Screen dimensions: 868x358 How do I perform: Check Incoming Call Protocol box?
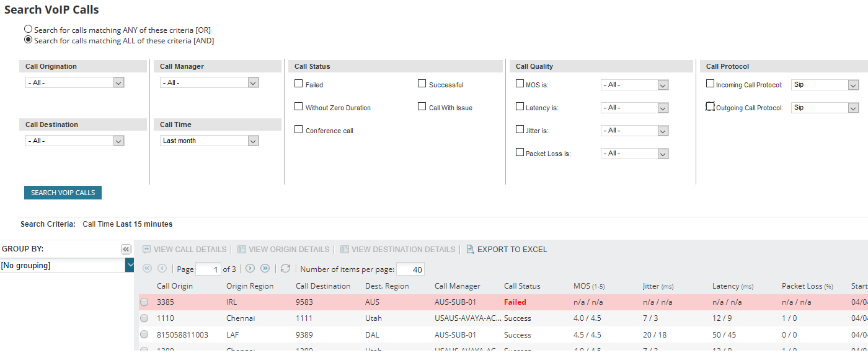point(711,84)
